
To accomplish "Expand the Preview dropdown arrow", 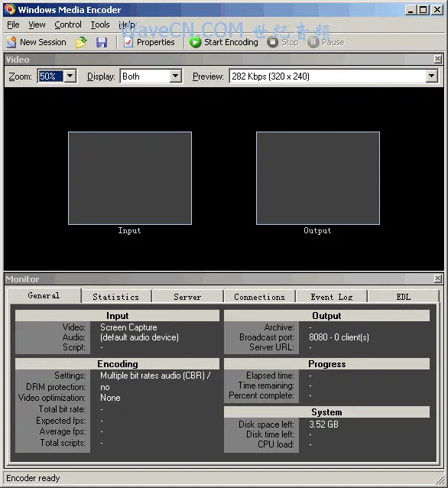I will coord(431,76).
